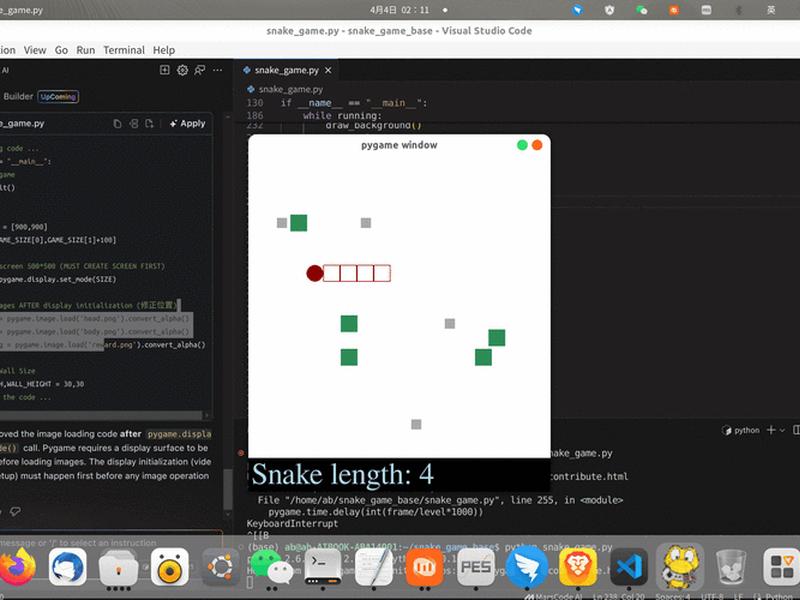Click the input method indicator in top bar
The height and width of the screenshot is (600, 800).
pos(771,10)
